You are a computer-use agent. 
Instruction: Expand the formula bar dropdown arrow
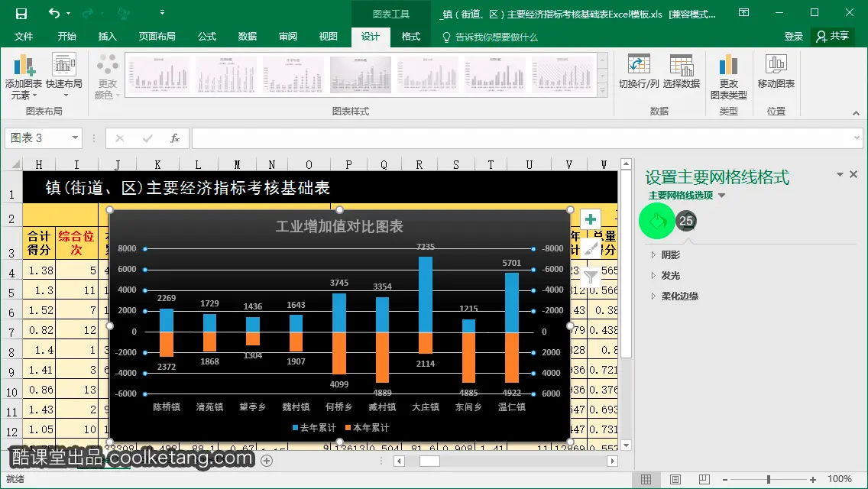coord(857,138)
